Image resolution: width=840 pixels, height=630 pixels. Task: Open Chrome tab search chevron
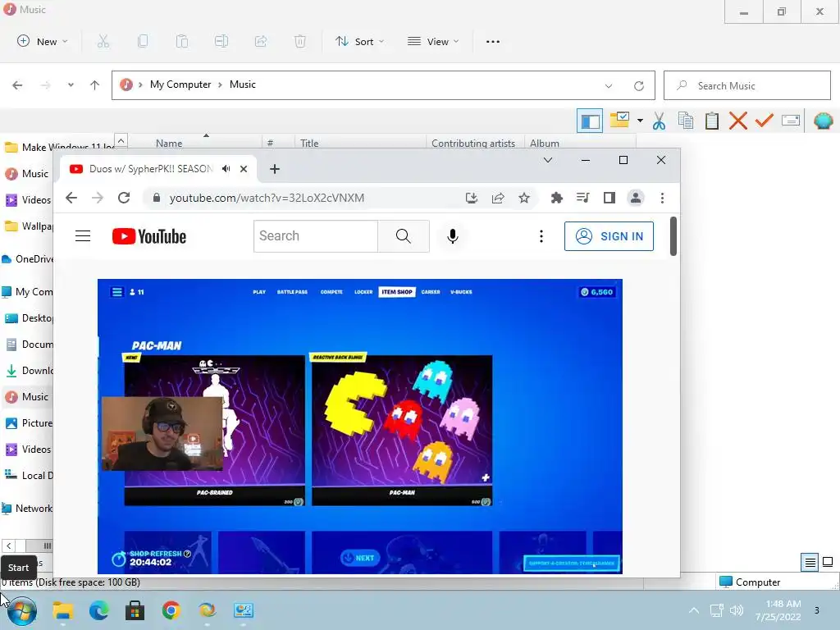pos(547,160)
